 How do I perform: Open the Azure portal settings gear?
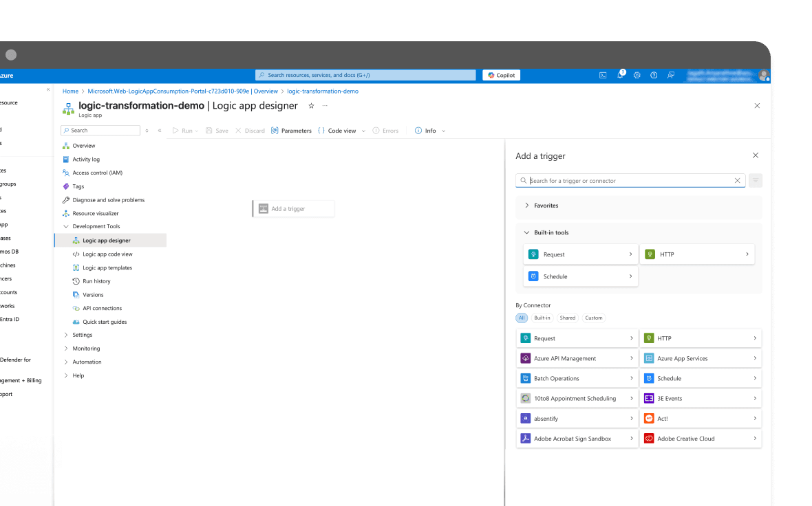click(637, 75)
